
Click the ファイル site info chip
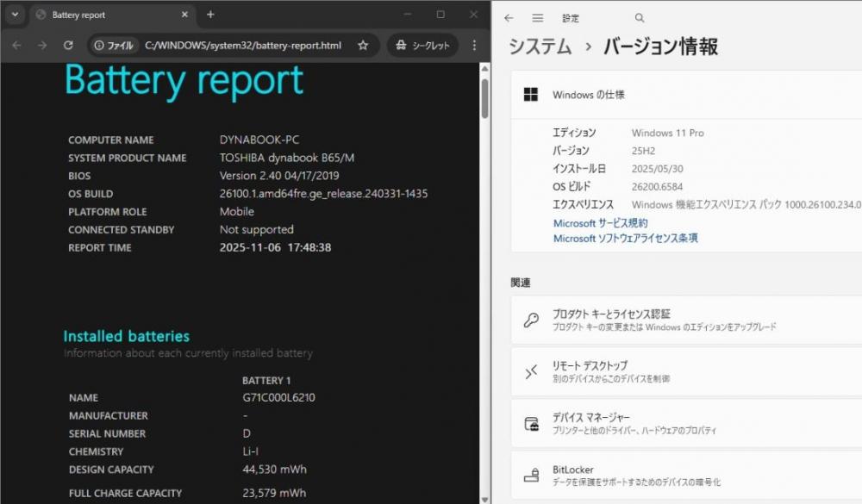[x=114, y=46]
